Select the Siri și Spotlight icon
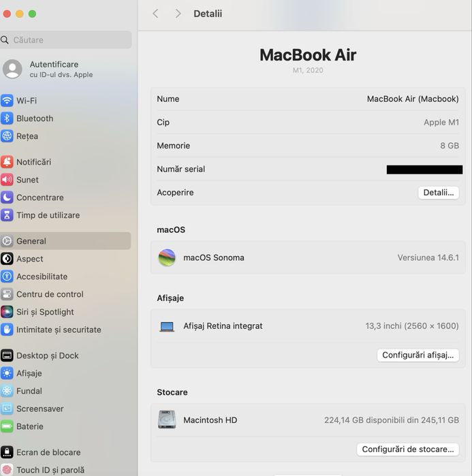The image size is (472, 476). pos(7,312)
